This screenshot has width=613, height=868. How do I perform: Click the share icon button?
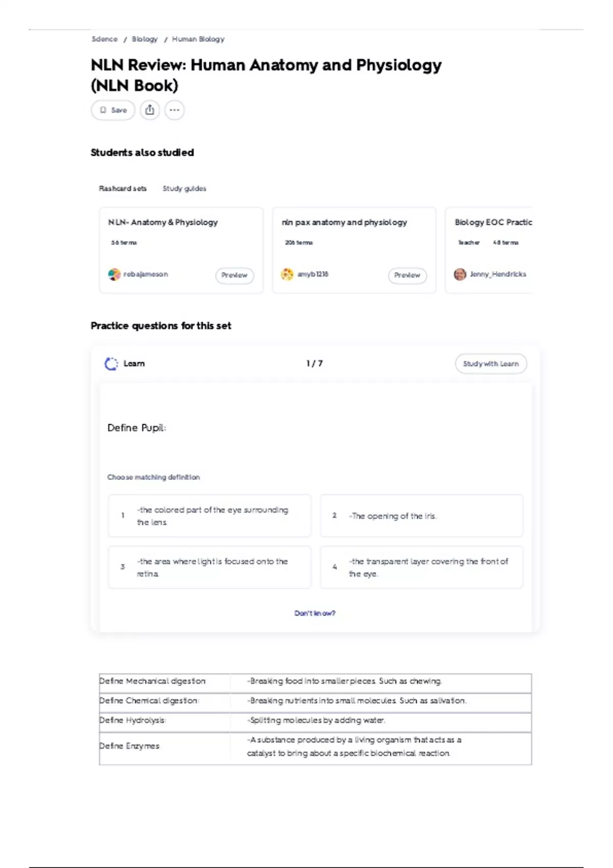click(150, 110)
